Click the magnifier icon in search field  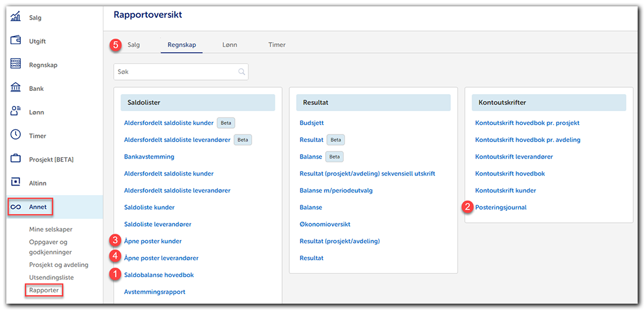(241, 72)
